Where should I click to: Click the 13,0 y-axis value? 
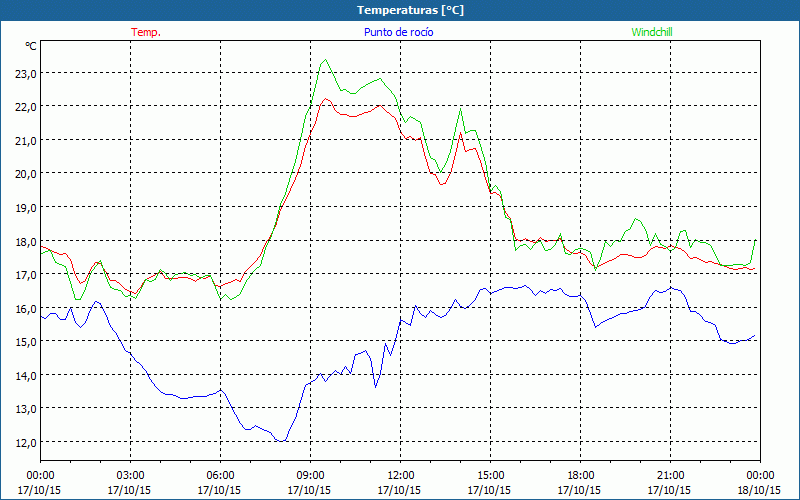click(x=26, y=409)
